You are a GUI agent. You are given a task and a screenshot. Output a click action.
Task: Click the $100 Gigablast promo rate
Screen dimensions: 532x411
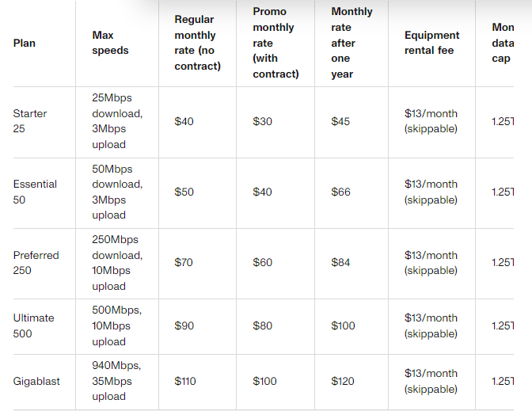(x=264, y=381)
